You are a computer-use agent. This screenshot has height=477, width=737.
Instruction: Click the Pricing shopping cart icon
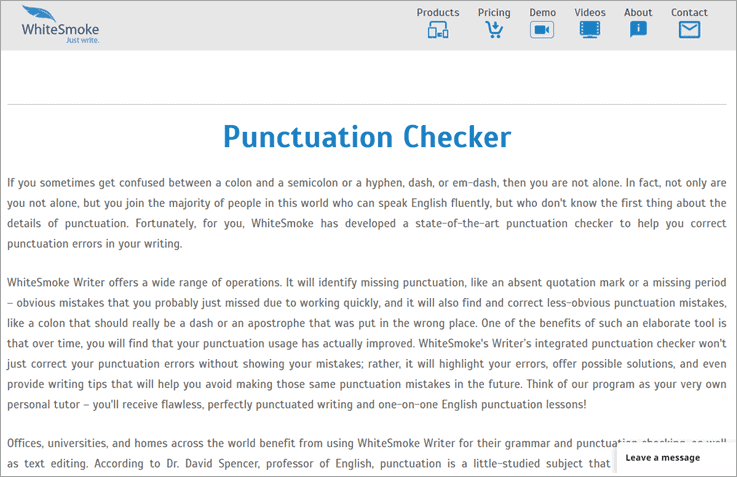pos(494,30)
